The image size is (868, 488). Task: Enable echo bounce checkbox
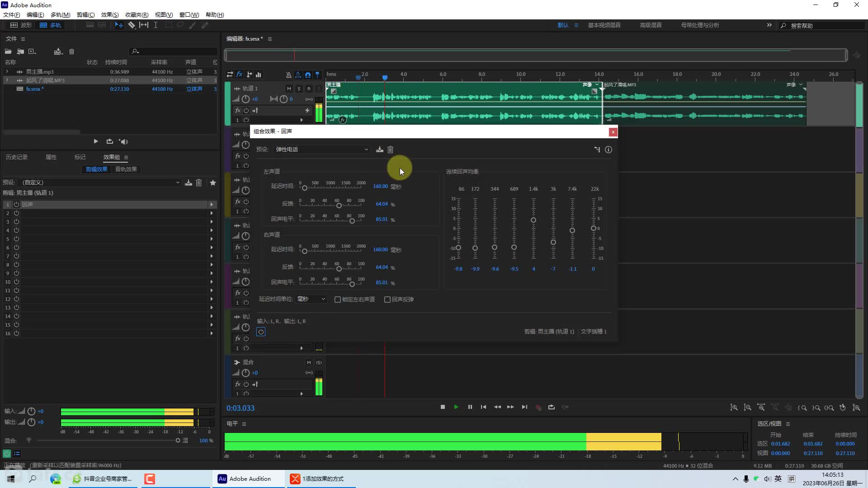pos(387,300)
